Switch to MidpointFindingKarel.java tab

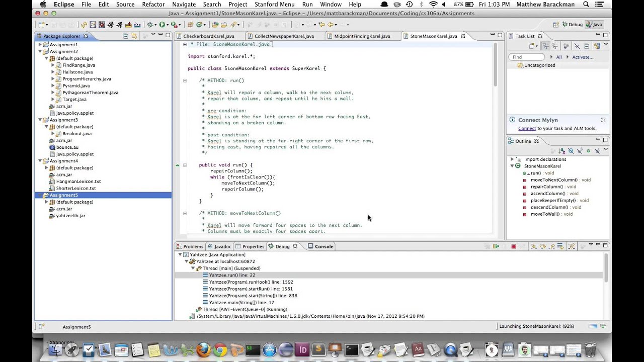[x=362, y=36]
